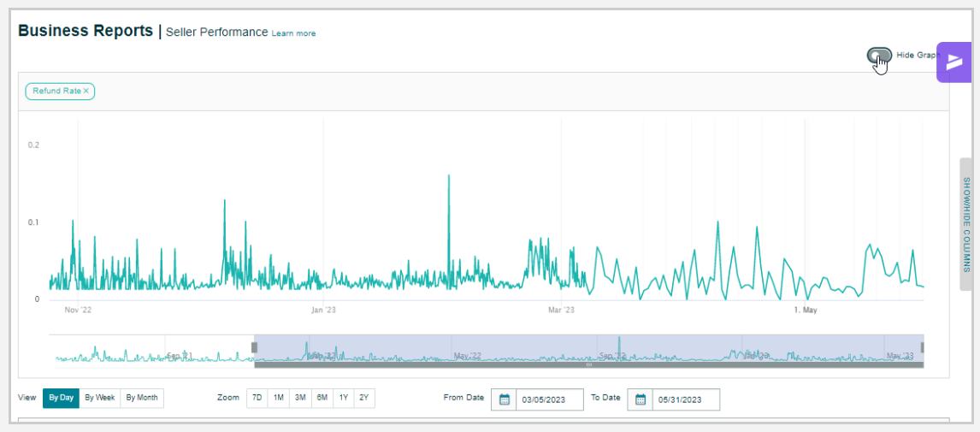Set zoom to 3M
The width and height of the screenshot is (980, 432).
pyautogui.click(x=300, y=399)
